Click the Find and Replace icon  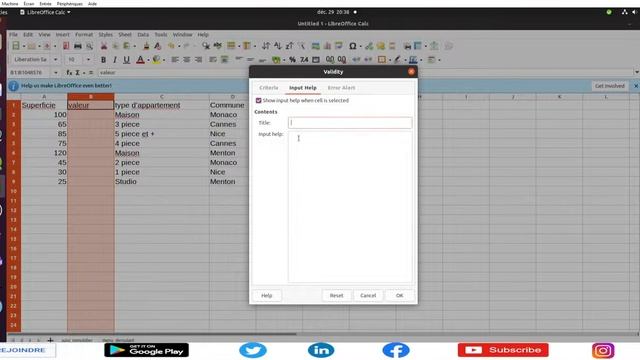206,46
